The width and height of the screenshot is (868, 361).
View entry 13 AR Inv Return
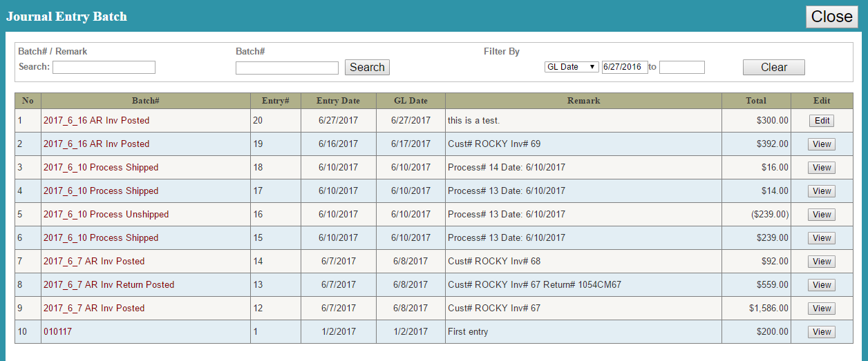click(x=822, y=285)
